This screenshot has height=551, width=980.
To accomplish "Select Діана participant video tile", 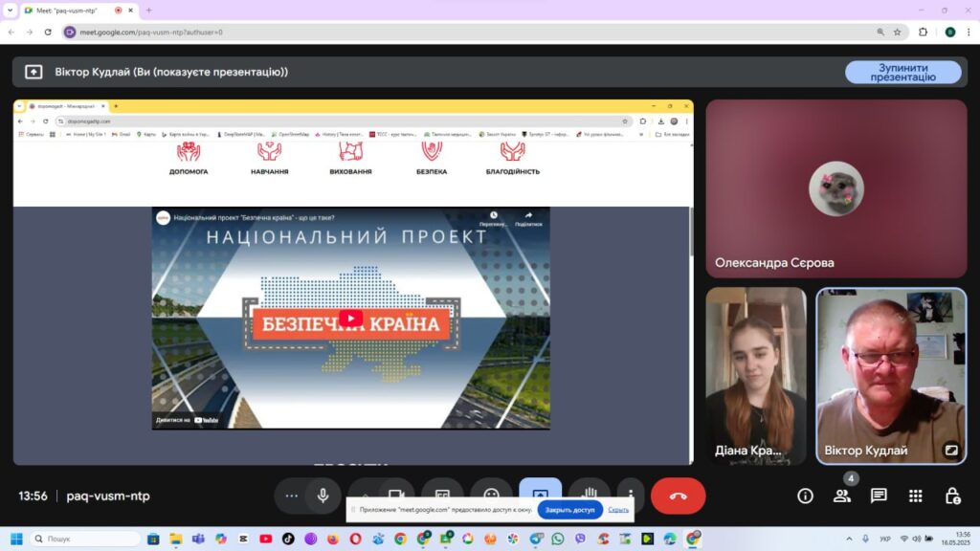I will pyautogui.click(x=756, y=376).
